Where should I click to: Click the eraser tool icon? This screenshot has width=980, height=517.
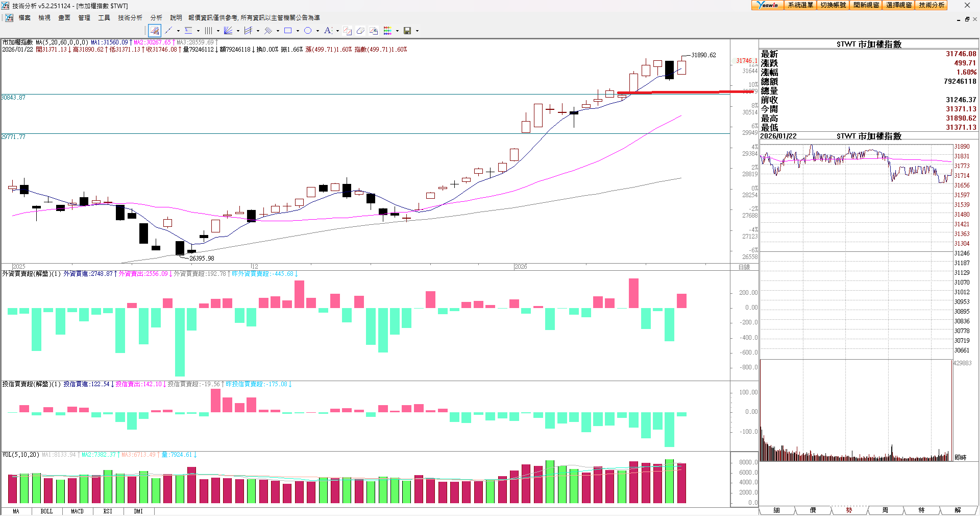(360, 31)
